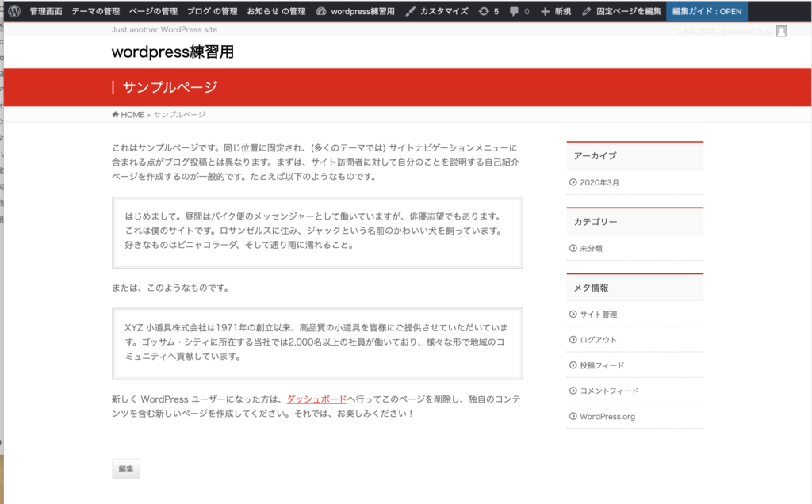Screen dimensions: 812x504
Task: Click the home icon in breadcrumb
Action: tap(117, 115)
